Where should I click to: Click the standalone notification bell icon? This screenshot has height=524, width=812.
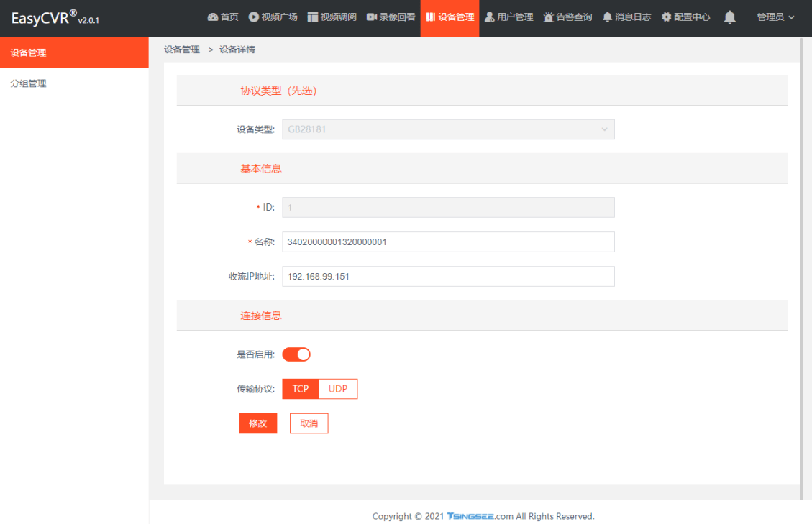click(x=729, y=17)
